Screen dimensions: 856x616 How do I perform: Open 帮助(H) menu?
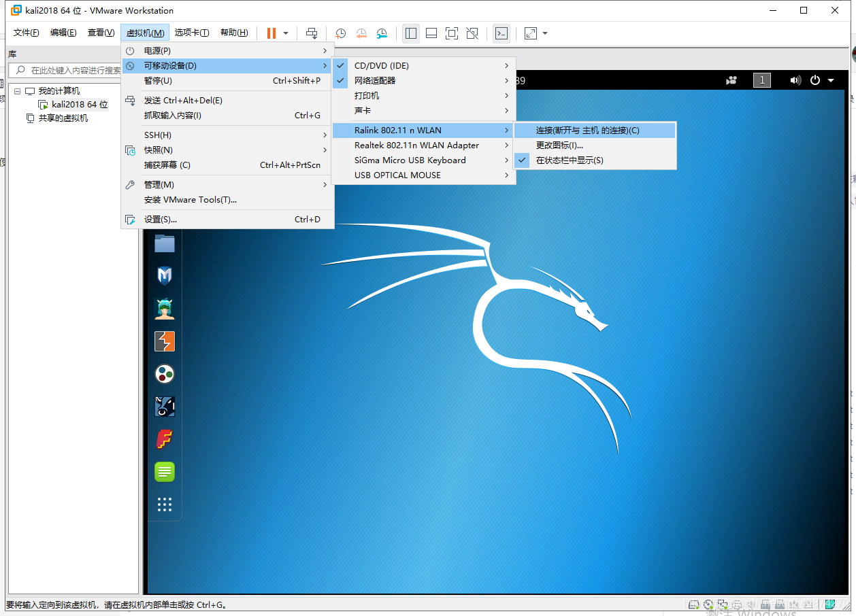tap(234, 33)
